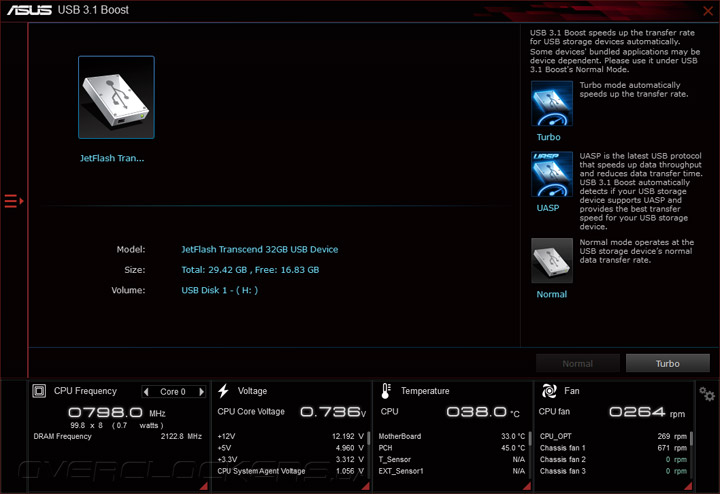The height and width of the screenshot is (494, 720).
Task: Open monitor settings gear icon
Action: (707, 394)
